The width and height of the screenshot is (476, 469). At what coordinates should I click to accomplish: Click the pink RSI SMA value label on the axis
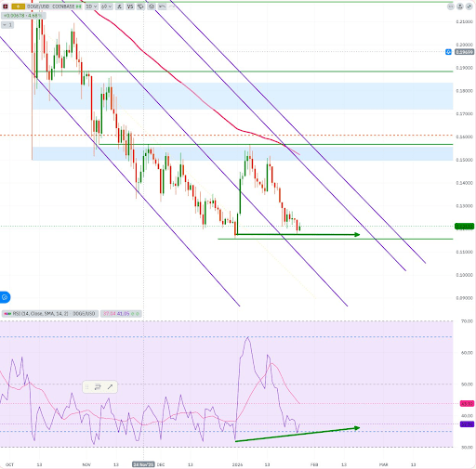coord(467,404)
